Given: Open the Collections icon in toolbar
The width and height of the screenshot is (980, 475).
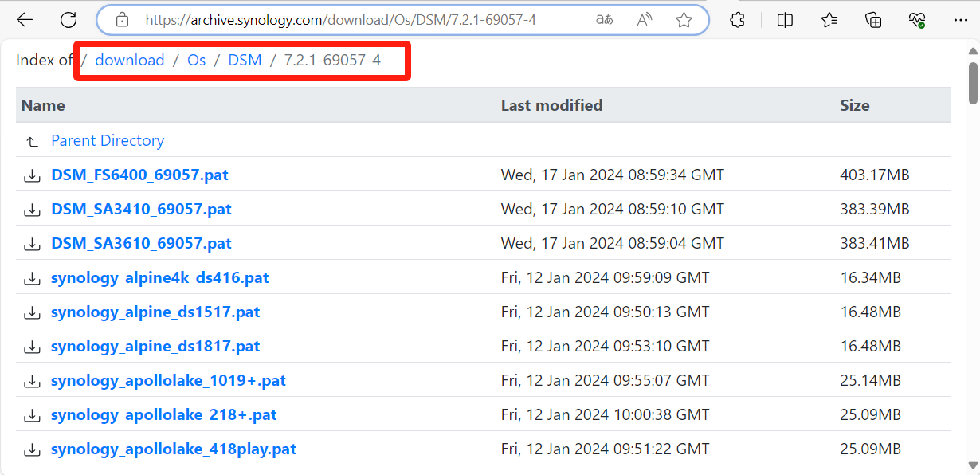Looking at the screenshot, I should [x=874, y=20].
